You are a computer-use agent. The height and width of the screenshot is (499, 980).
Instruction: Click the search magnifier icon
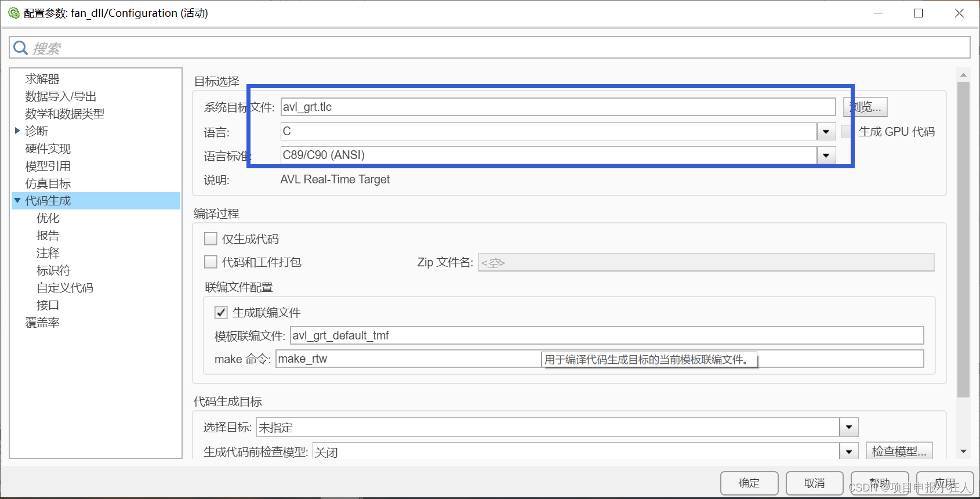[x=21, y=48]
